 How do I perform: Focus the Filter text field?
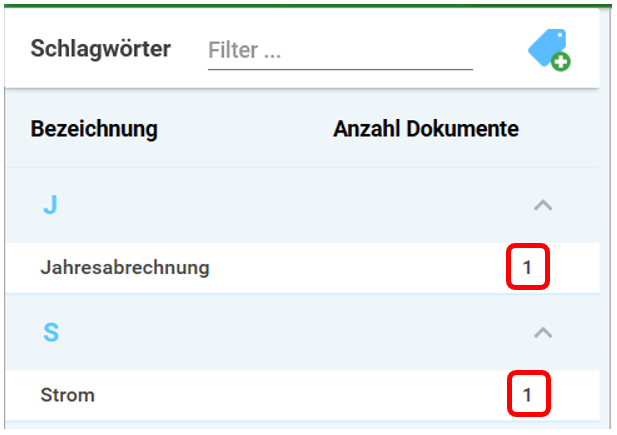pos(340,50)
